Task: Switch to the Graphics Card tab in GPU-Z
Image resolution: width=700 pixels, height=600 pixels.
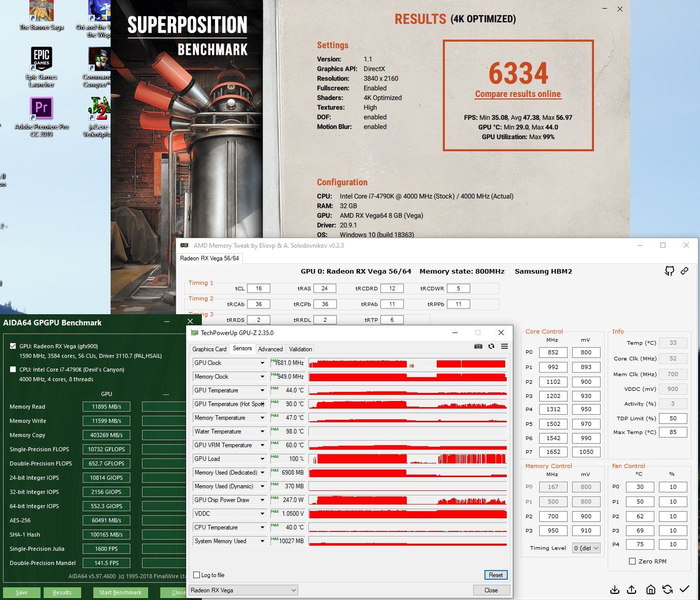Action: 209,349
